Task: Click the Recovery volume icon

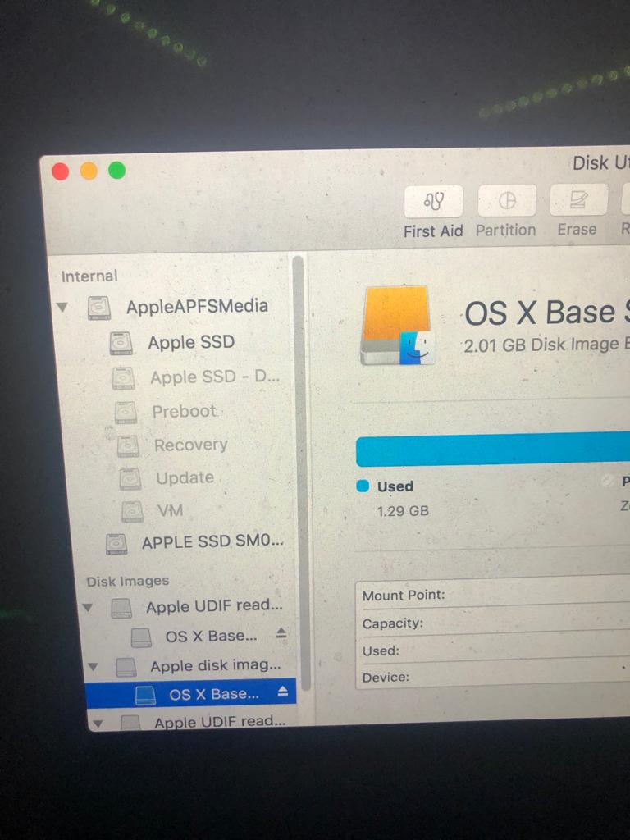Action: 128,445
